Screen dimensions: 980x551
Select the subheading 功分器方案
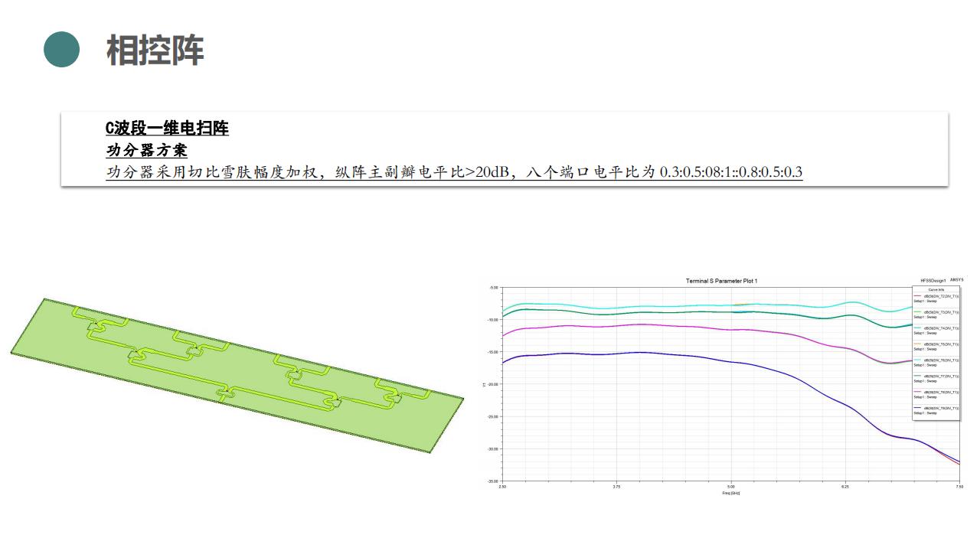coord(146,150)
